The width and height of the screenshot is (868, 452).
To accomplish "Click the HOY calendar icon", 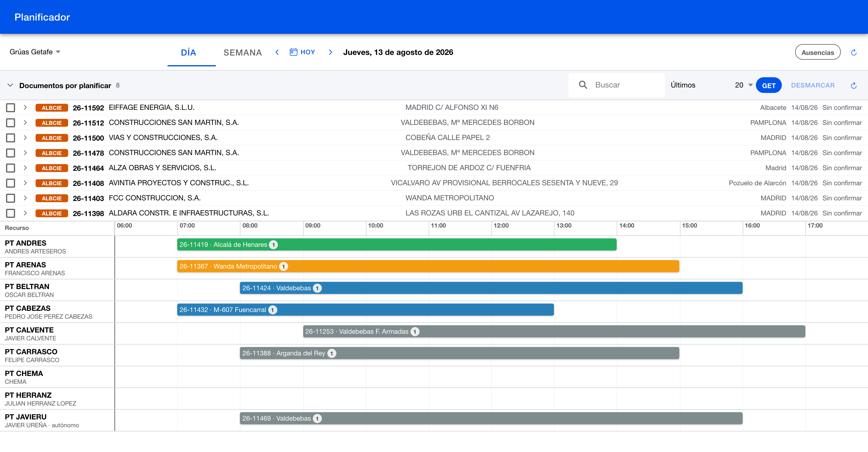I will tap(293, 52).
